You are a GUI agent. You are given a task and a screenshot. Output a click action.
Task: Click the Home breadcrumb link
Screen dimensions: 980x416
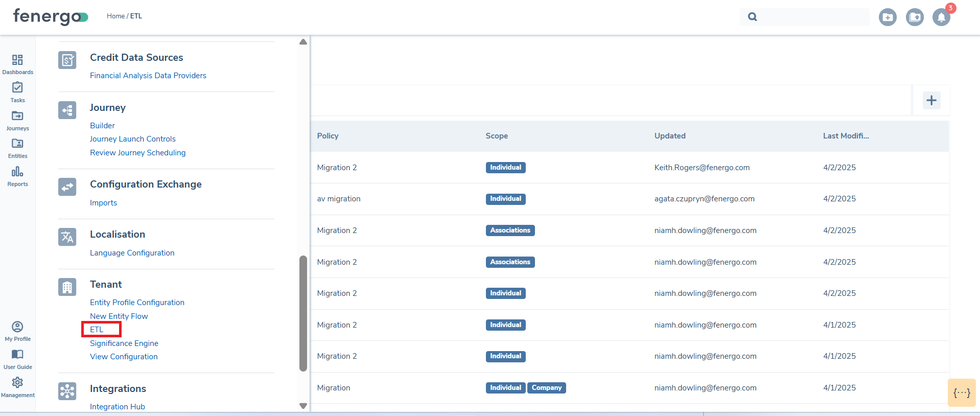coord(115,16)
